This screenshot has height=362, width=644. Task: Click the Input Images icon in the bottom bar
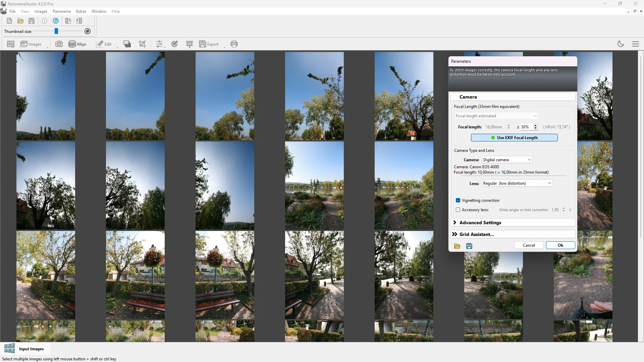point(9,349)
